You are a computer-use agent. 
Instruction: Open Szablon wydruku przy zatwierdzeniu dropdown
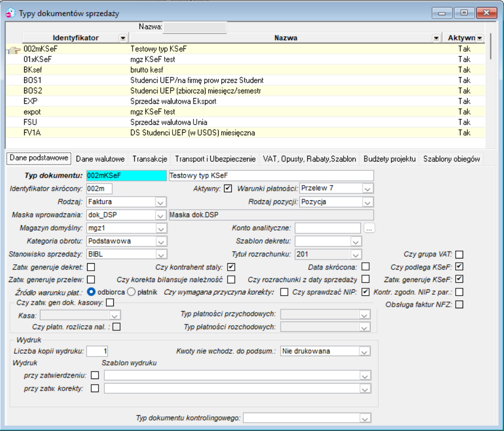[365, 375]
